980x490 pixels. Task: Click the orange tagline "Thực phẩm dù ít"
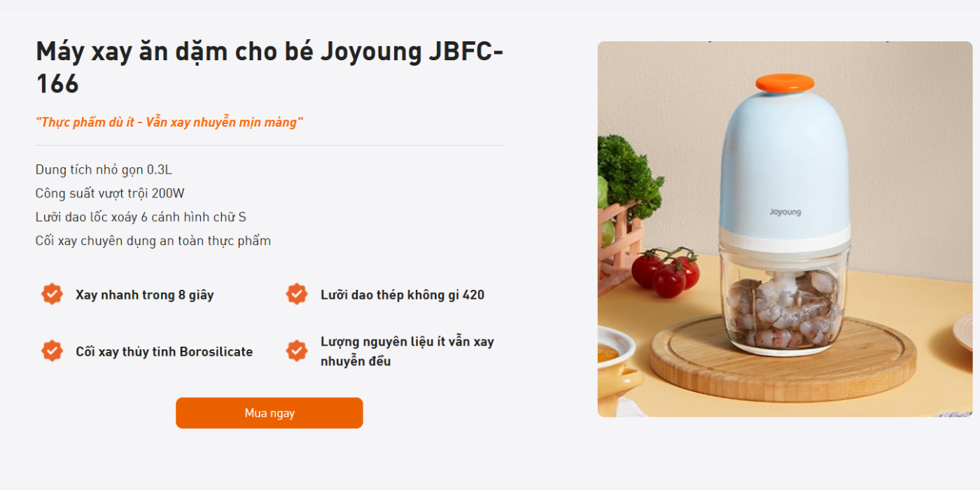tap(169, 122)
